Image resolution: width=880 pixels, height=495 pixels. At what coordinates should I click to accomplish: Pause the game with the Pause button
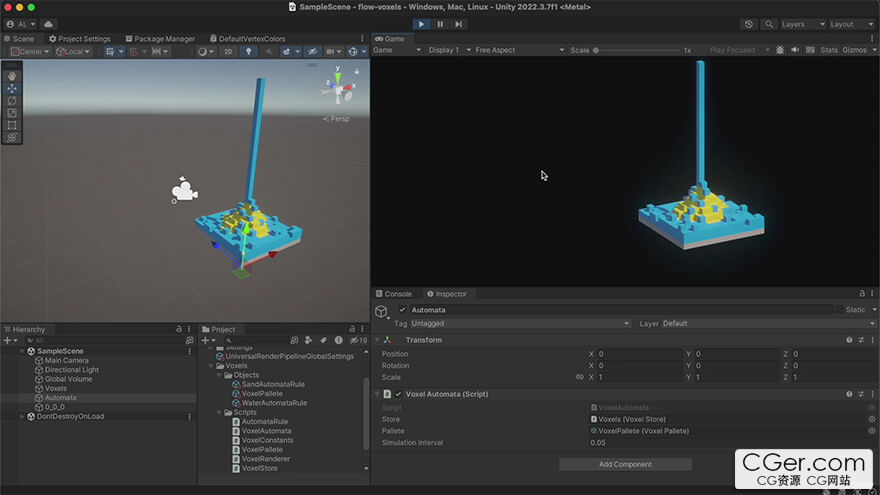click(x=440, y=24)
